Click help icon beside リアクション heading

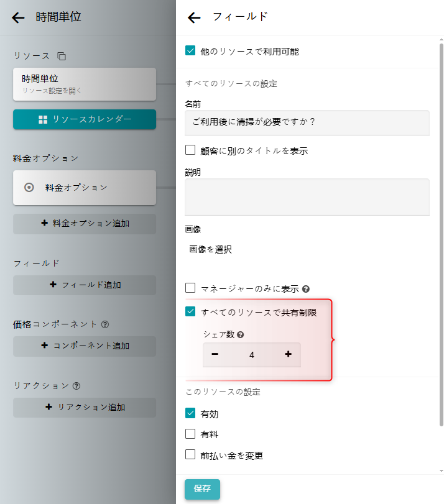[x=76, y=386]
